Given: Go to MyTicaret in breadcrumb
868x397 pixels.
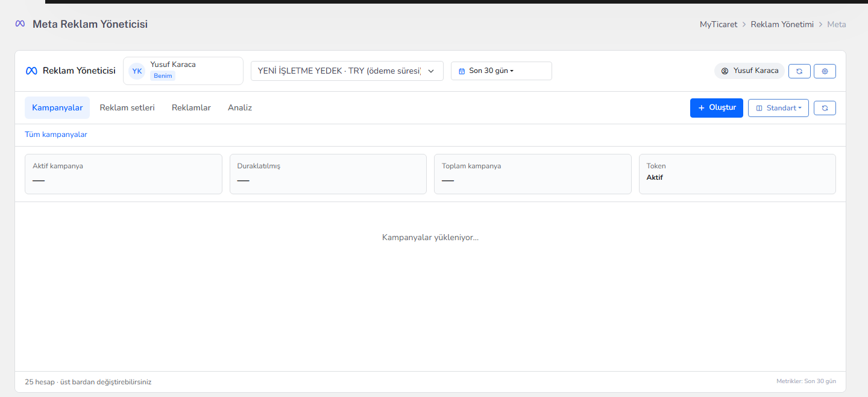Looking at the screenshot, I should point(719,24).
